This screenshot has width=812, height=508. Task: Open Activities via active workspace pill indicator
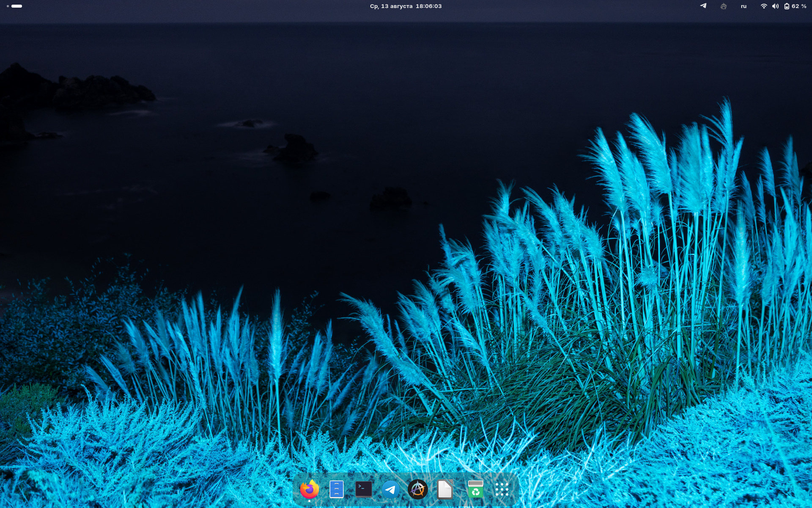17,6
